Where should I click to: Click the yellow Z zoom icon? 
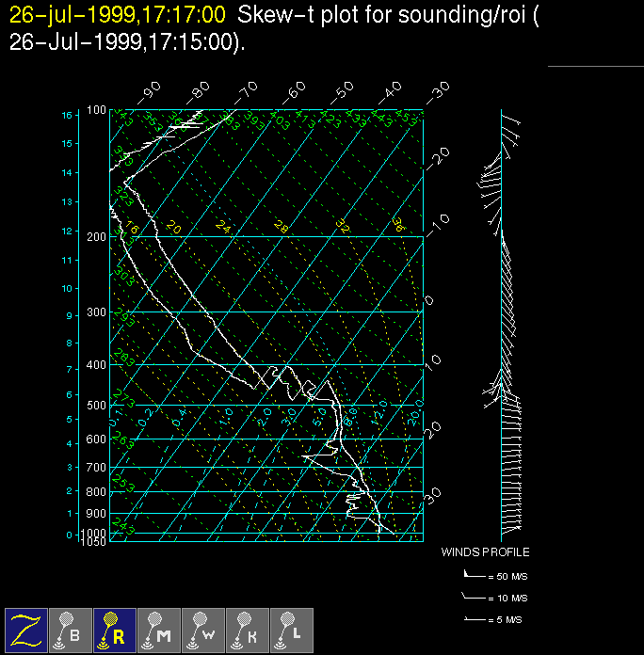(x=27, y=631)
